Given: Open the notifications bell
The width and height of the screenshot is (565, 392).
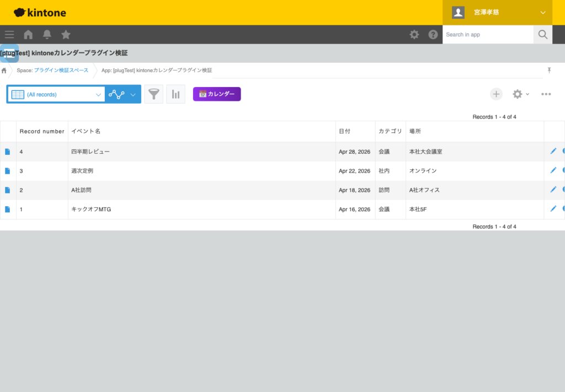Looking at the screenshot, I should 47,35.
